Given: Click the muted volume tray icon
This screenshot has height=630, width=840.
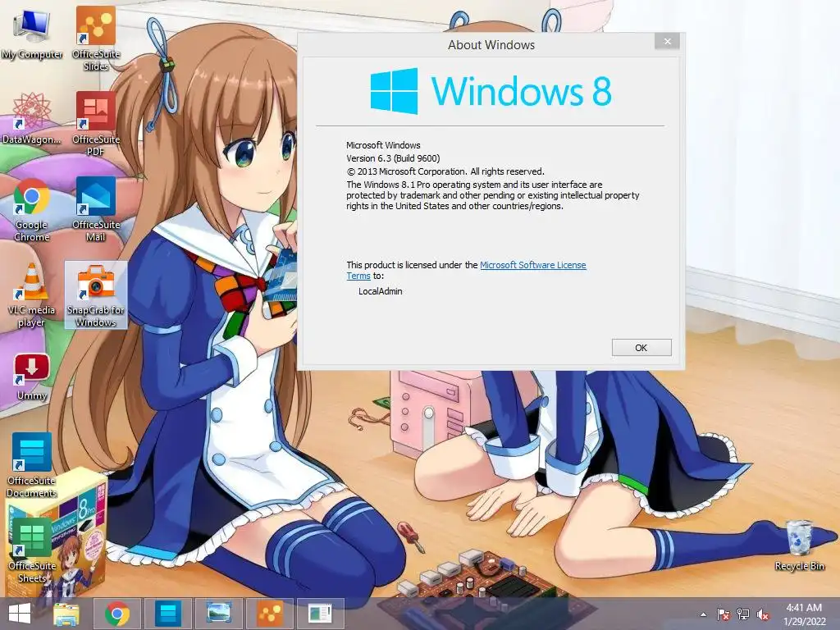Looking at the screenshot, I should click(x=763, y=614).
